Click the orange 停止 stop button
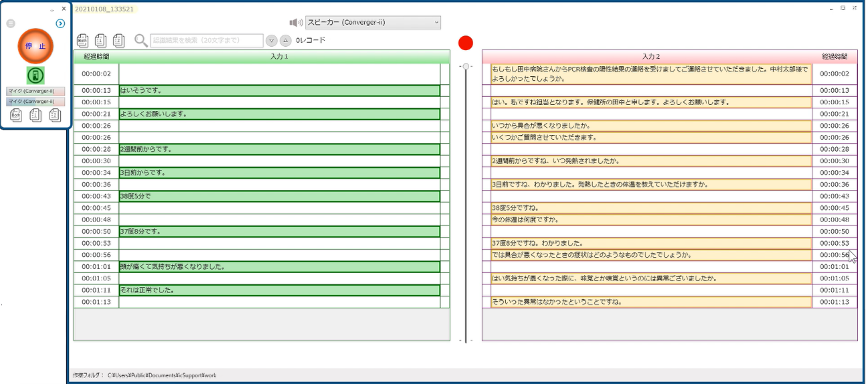This screenshot has width=868, height=384. [35, 46]
